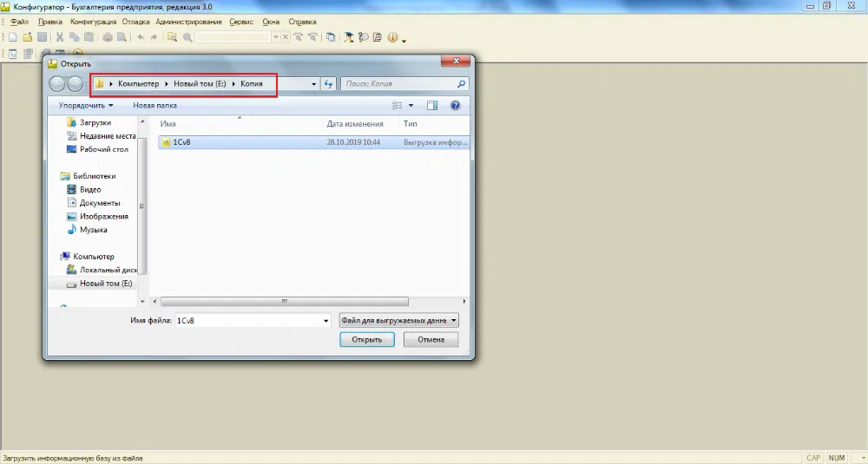Screen dimensions: 868x464
Task: Open the Конфигурация menu
Action: pyautogui.click(x=92, y=22)
